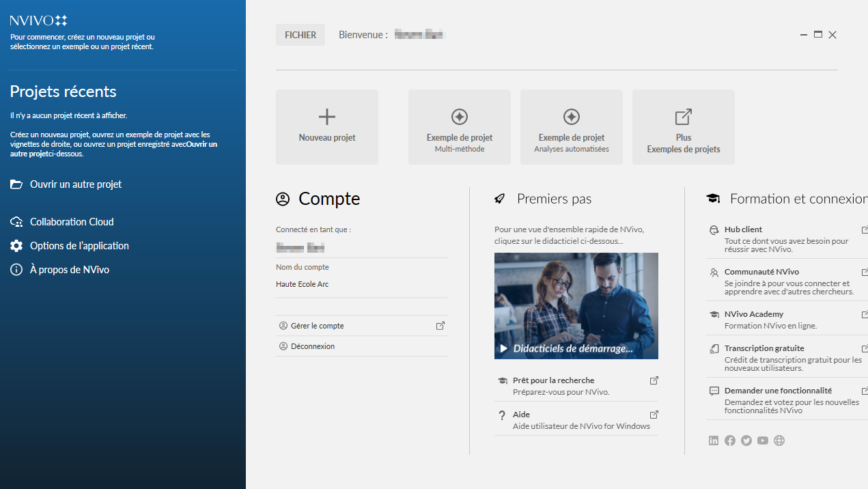Click the Collaboration Cloud icon
This screenshot has height=489, width=868.
[16, 222]
